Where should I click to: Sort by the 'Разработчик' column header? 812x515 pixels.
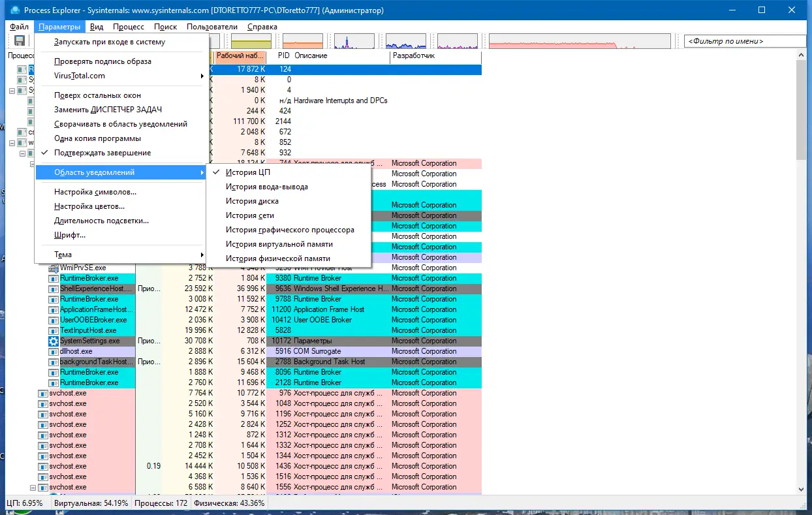coord(435,56)
